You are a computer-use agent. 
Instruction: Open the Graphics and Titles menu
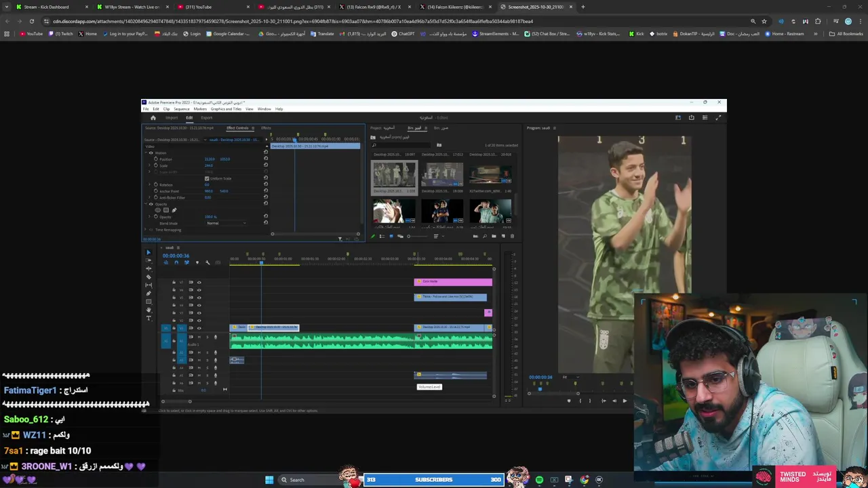click(x=226, y=109)
